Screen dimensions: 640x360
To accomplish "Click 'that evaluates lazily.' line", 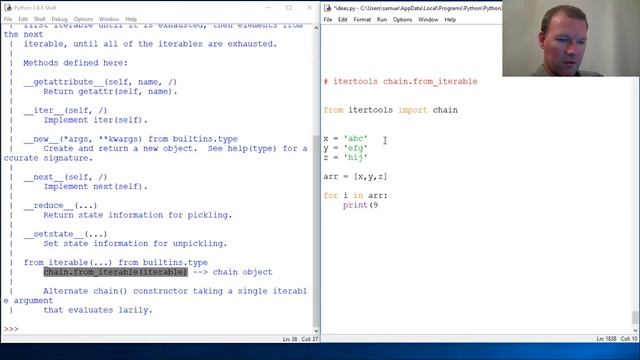I will [x=98, y=310].
